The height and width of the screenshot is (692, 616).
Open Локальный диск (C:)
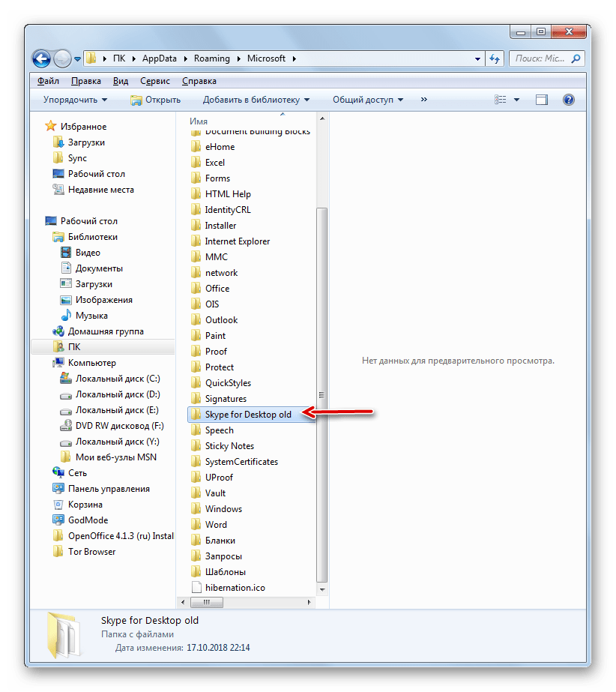pyautogui.click(x=110, y=379)
